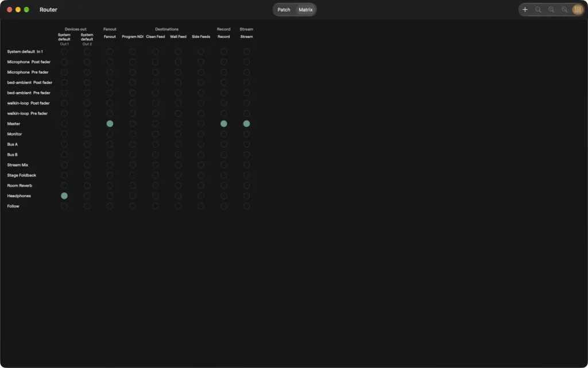Click the Clean Feed column header
This screenshot has width=588, height=368.
pyautogui.click(x=155, y=36)
